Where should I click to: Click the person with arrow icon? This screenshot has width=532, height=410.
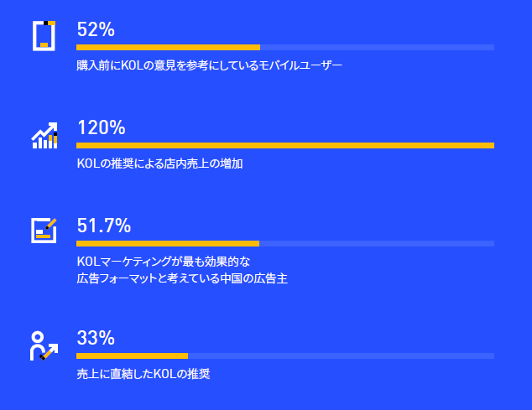point(44,345)
